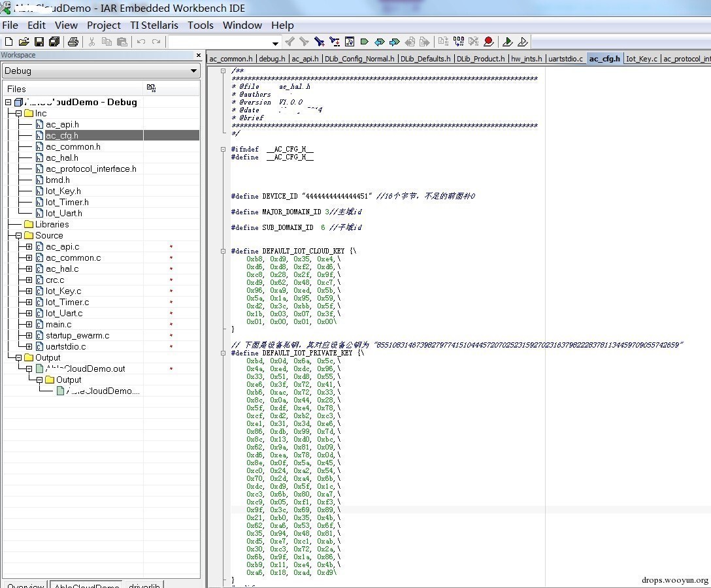
Task: Open the toolbar quick search dropdown arrow
Action: coord(276,43)
